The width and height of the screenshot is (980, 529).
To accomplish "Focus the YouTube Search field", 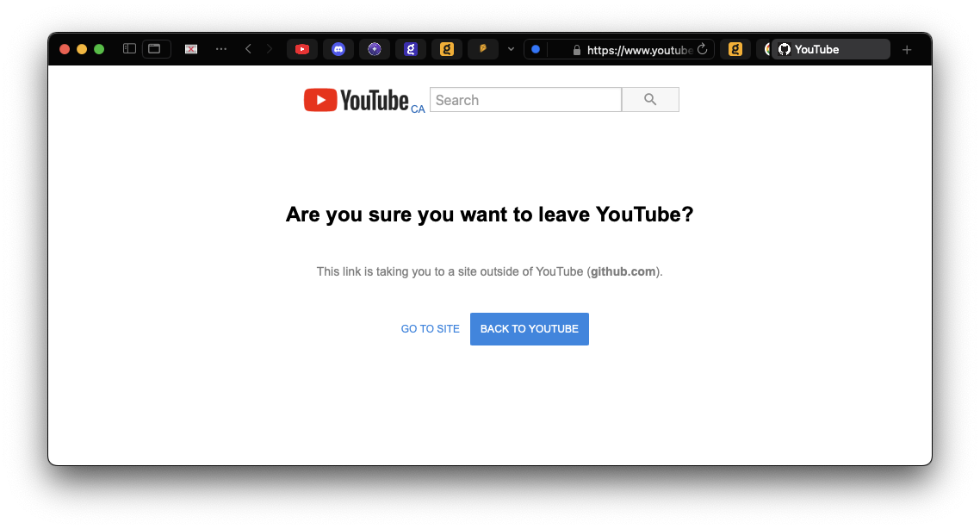I will pyautogui.click(x=525, y=100).
